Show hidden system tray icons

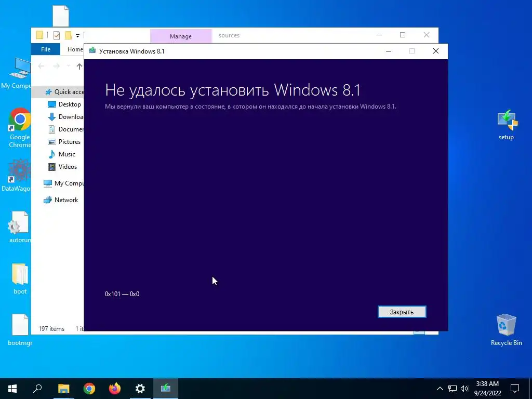(x=440, y=389)
